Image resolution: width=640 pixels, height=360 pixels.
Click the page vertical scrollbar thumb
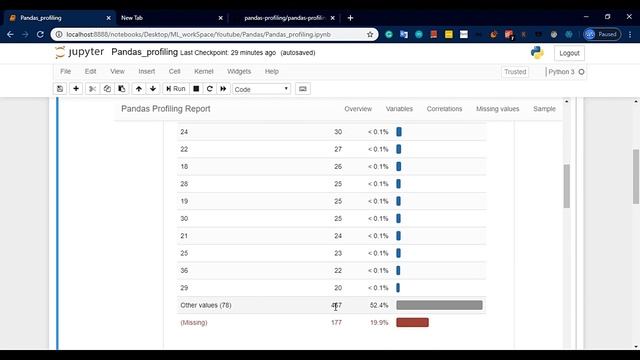point(636,176)
